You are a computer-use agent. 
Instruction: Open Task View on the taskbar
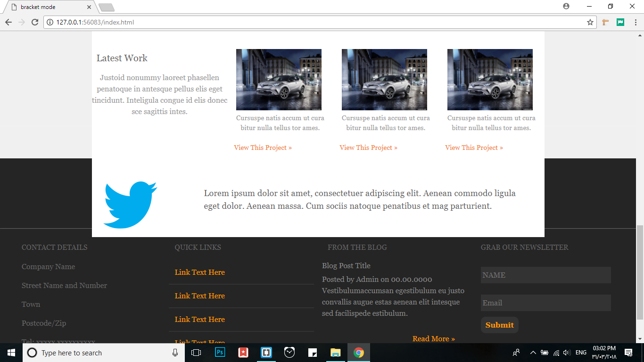(196, 353)
